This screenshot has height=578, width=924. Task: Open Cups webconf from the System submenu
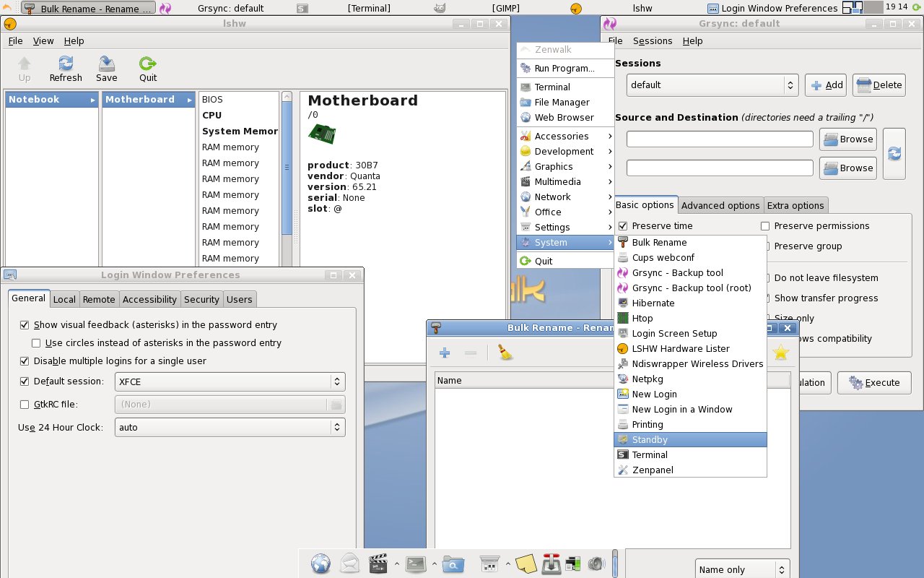click(690, 257)
